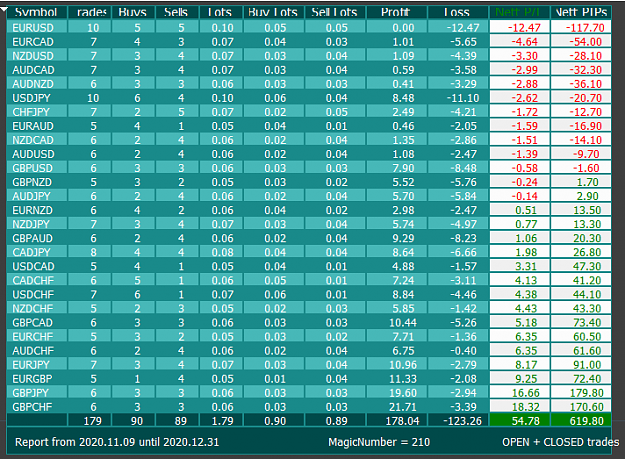Select the EURGBP symbol cell
This screenshot has width=625, height=459.
(x=37, y=379)
